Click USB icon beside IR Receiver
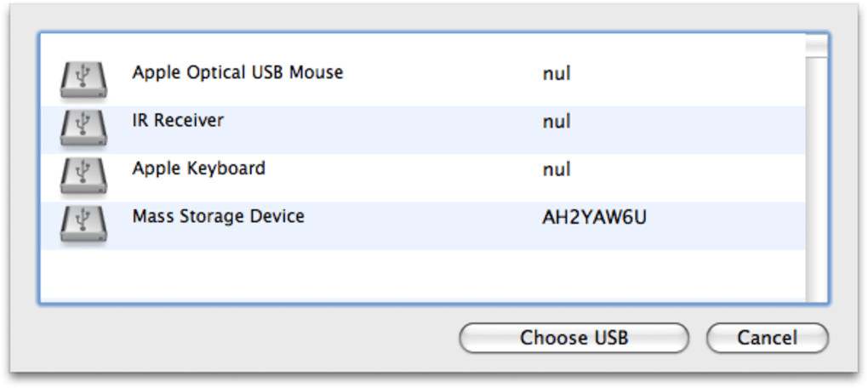The height and width of the screenshot is (388, 868). click(x=83, y=128)
